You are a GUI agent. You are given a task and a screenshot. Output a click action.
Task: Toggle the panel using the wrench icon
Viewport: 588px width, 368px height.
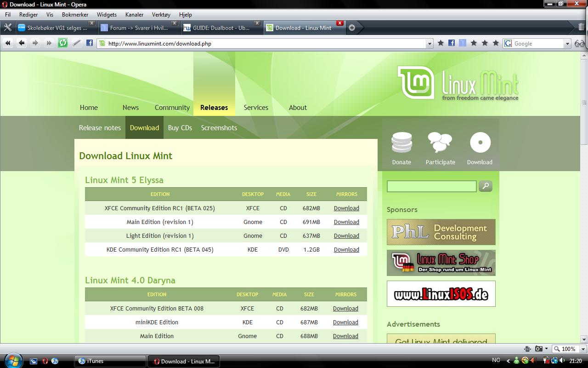[x=7, y=28]
